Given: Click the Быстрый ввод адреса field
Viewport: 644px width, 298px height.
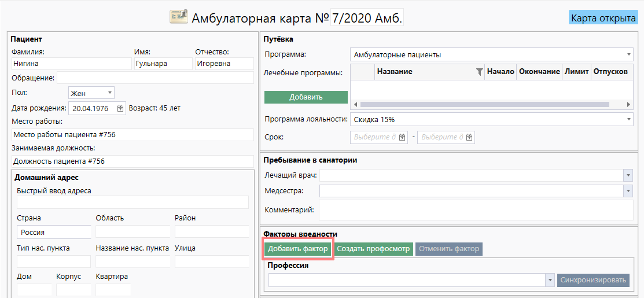Looking at the screenshot, I should click(x=133, y=202).
